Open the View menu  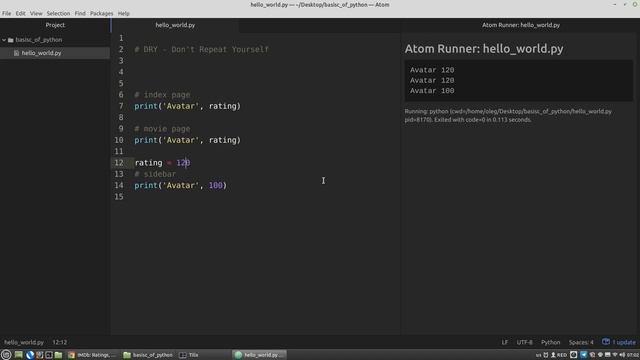(x=36, y=13)
